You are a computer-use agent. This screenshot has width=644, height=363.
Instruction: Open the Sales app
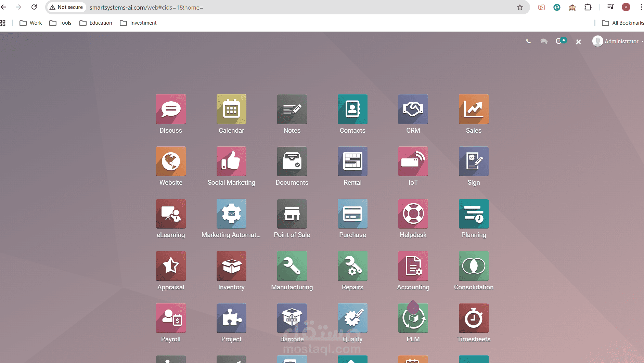pos(474,109)
